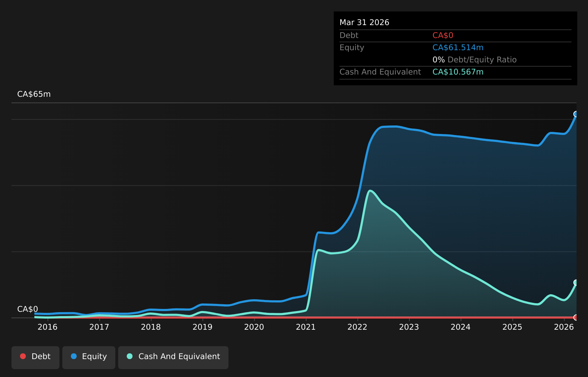588x377 pixels.
Task: Click the CA$65m y-axis label
Action: pyautogui.click(x=34, y=94)
